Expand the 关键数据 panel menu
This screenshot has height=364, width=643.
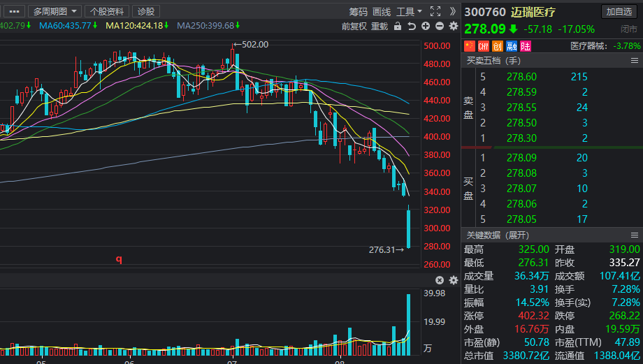tap(635, 235)
